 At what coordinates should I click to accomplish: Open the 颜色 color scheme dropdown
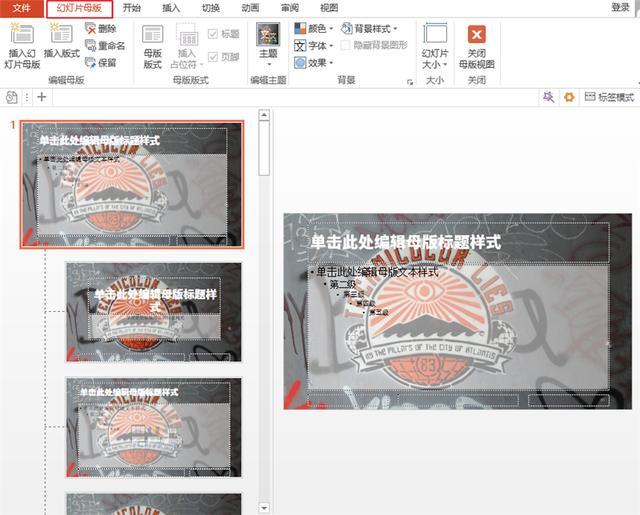(x=313, y=29)
